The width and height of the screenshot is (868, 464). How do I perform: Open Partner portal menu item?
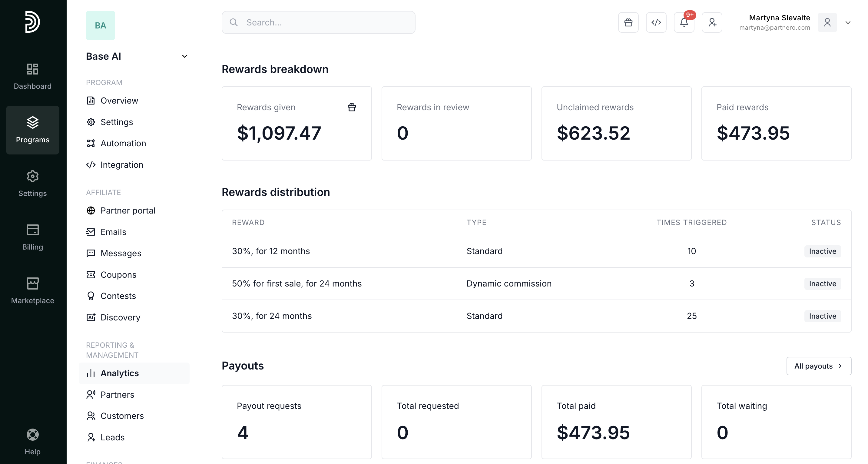click(x=128, y=210)
